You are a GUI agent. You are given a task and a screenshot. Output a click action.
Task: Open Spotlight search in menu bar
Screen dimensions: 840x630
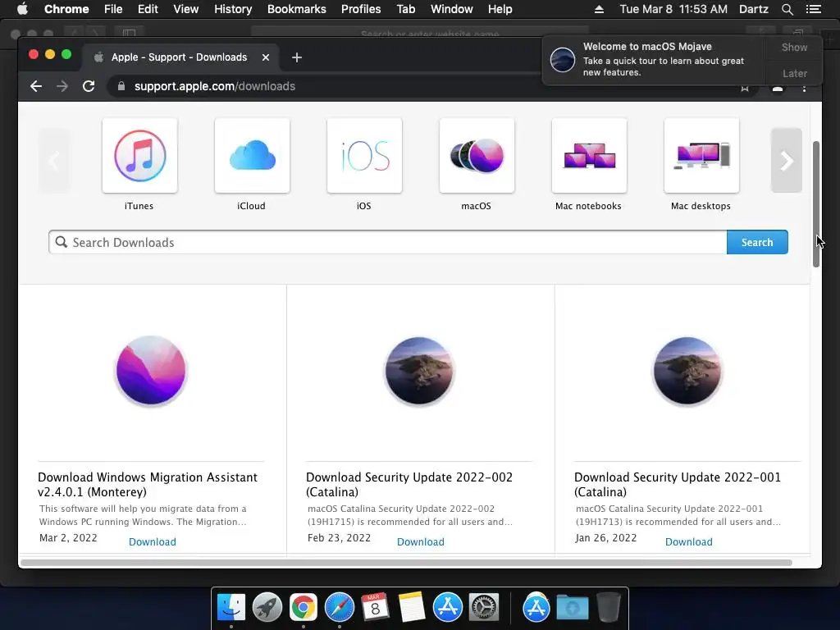coord(787,9)
